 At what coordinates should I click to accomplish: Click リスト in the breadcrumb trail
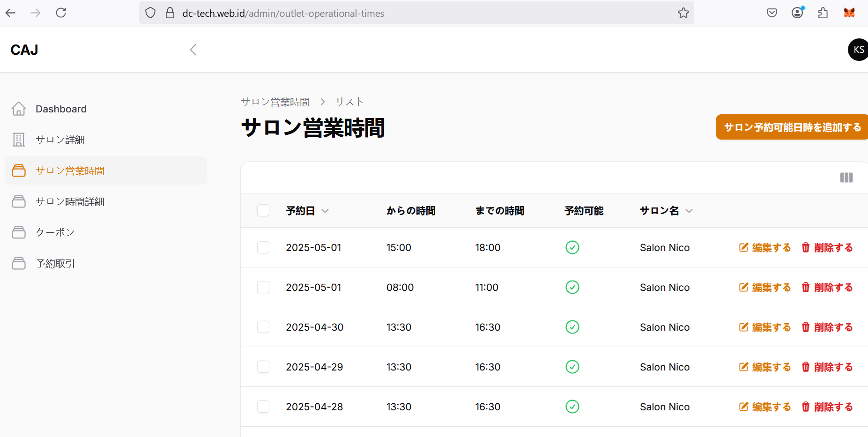[x=349, y=101]
